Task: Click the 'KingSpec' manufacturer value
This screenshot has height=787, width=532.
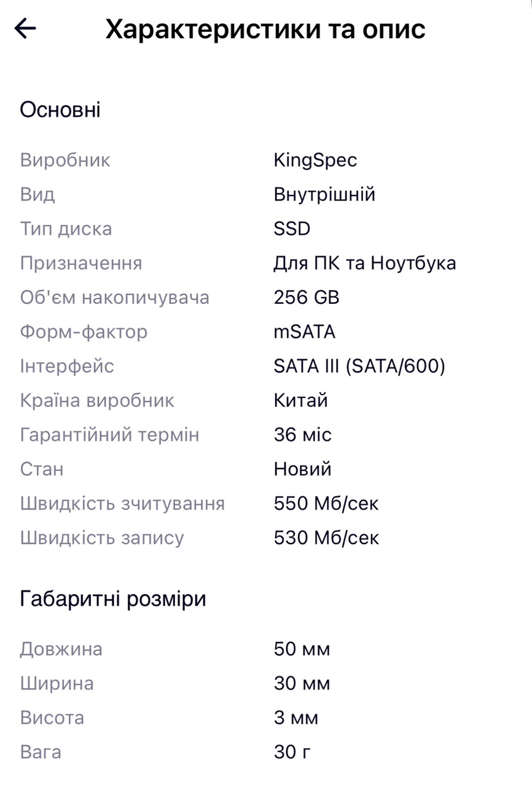Action: [x=315, y=160]
